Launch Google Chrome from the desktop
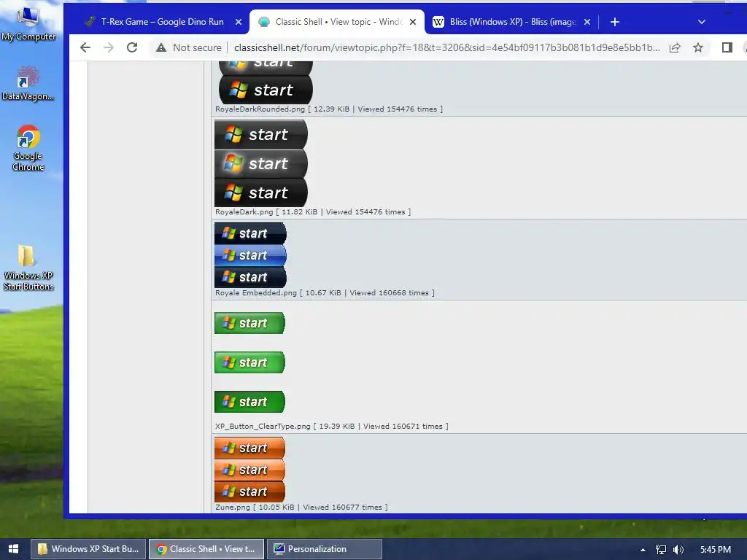The width and height of the screenshot is (747, 560). click(x=28, y=148)
